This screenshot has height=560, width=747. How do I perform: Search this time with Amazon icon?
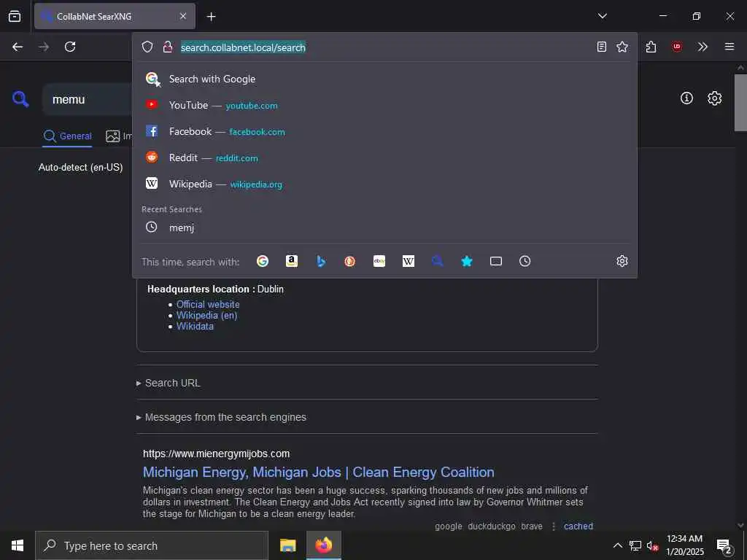click(292, 261)
